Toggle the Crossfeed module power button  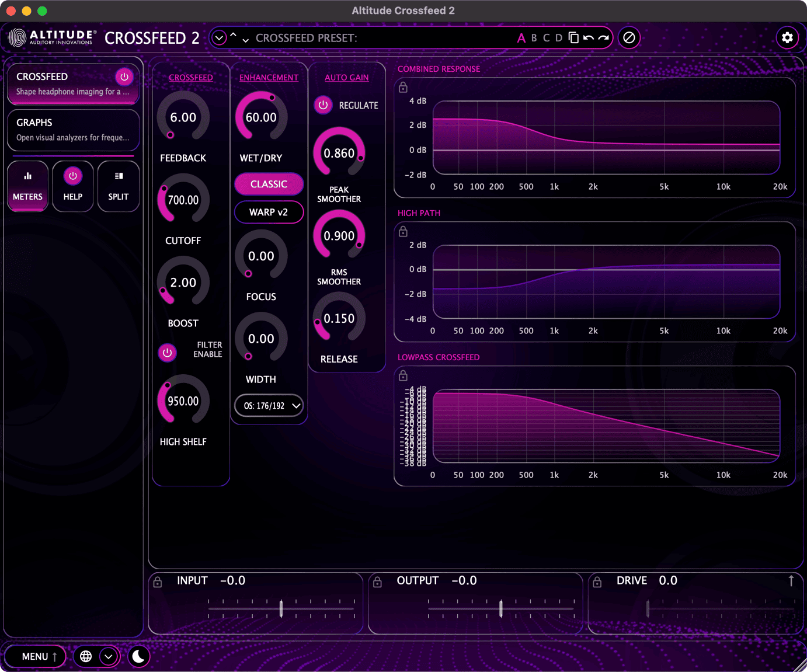(x=124, y=77)
